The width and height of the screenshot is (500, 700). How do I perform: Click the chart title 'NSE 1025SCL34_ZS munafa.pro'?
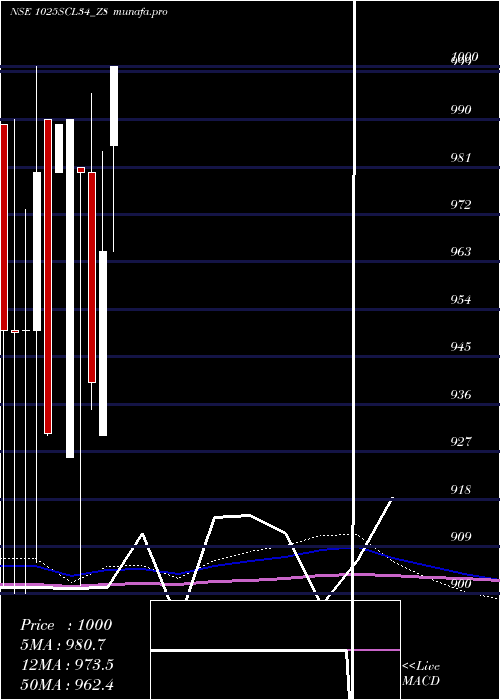tap(89, 12)
